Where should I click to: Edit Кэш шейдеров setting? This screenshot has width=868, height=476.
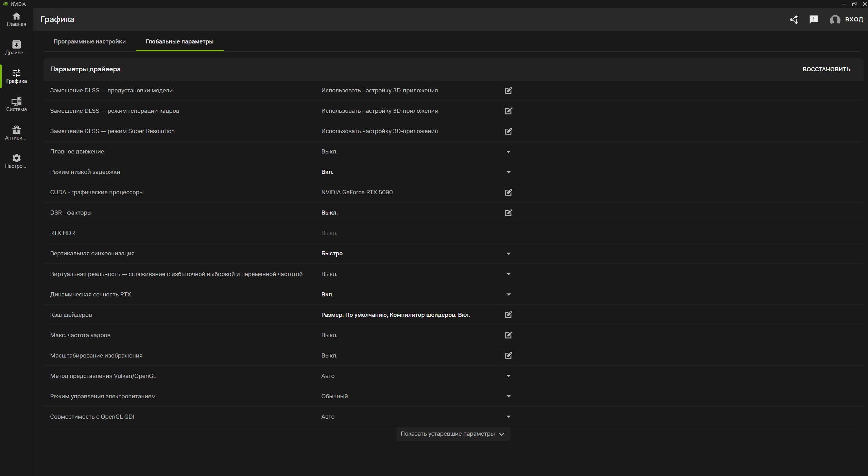click(x=508, y=315)
